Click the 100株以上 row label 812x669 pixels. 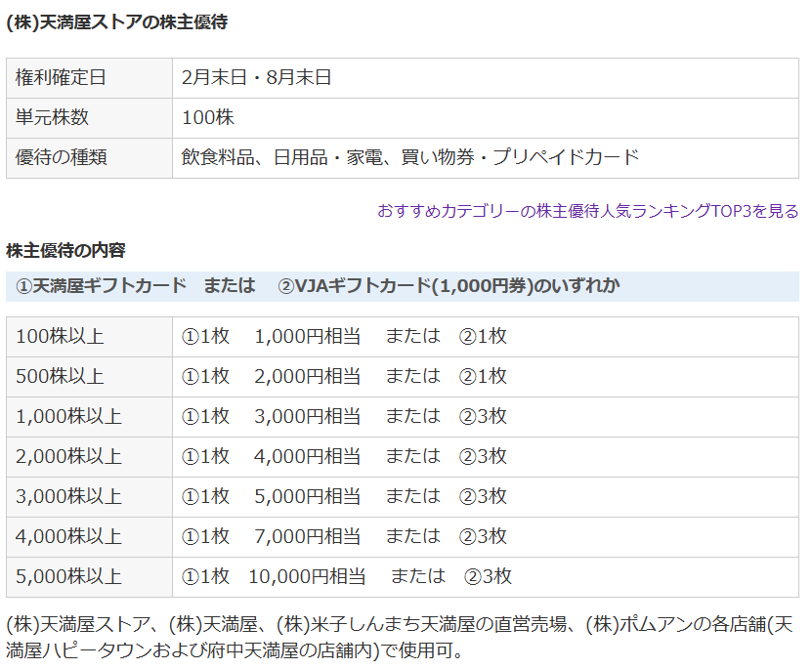pyautogui.click(x=89, y=336)
